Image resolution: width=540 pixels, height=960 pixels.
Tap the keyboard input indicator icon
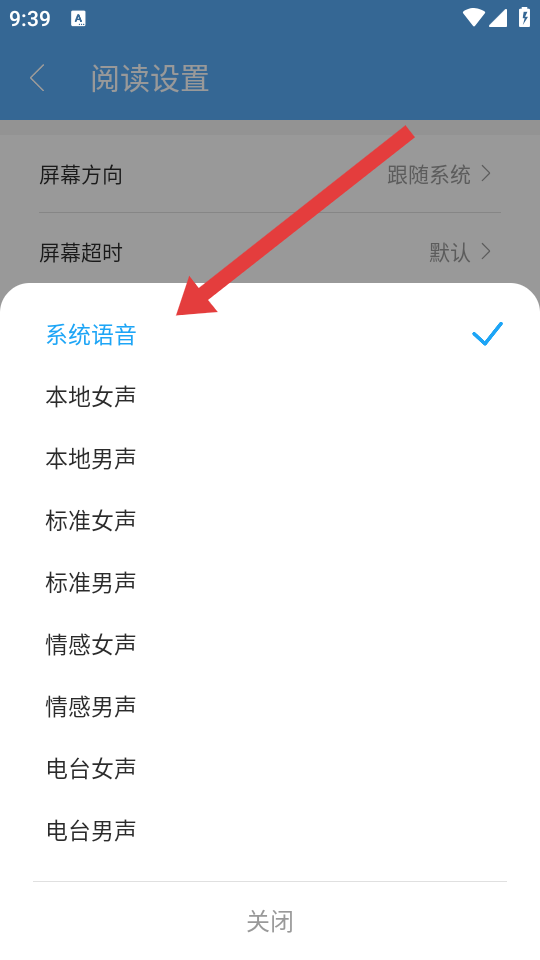pos(78,18)
